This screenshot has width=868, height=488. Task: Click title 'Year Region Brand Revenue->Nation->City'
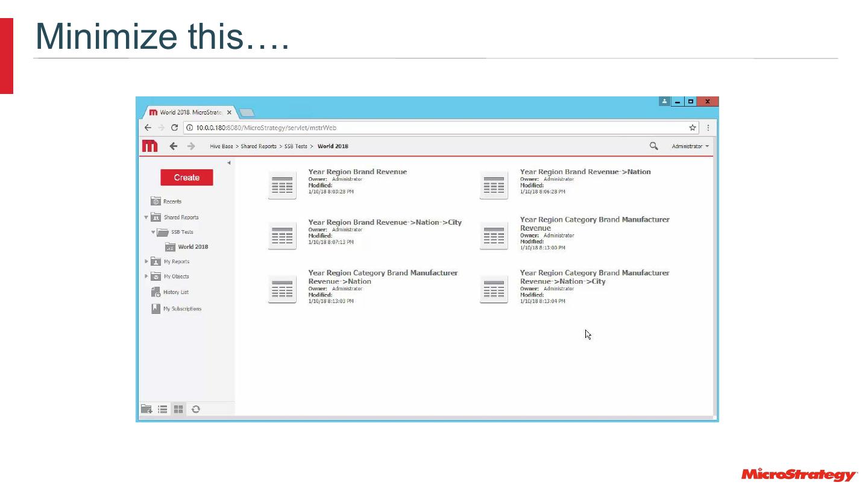tap(385, 222)
